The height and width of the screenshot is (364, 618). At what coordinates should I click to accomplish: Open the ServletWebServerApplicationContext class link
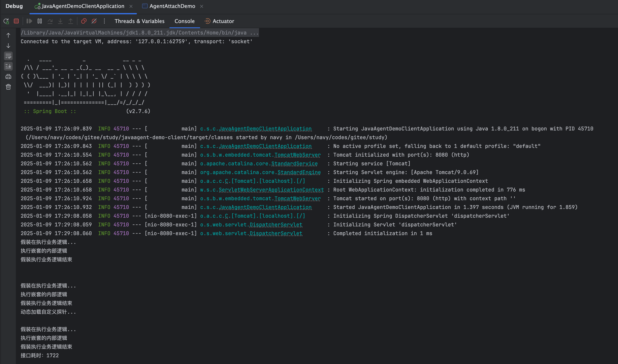pyautogui.click(x=271, y=190)
